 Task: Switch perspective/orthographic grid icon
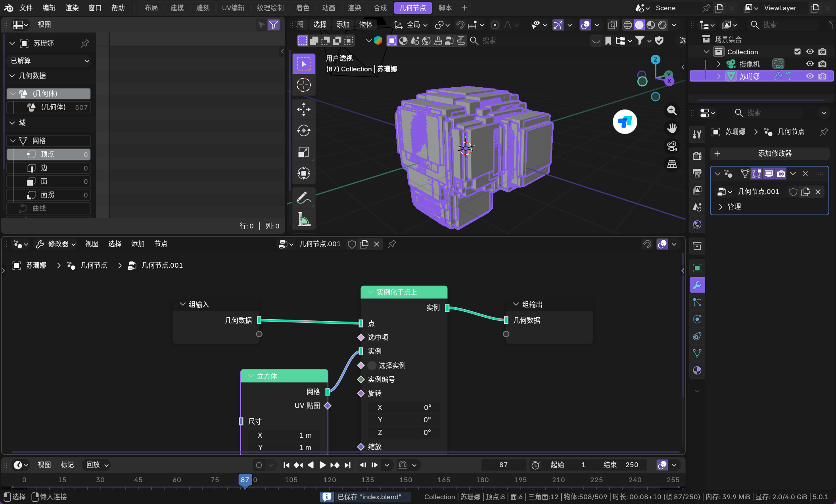[x=672, y=164]
